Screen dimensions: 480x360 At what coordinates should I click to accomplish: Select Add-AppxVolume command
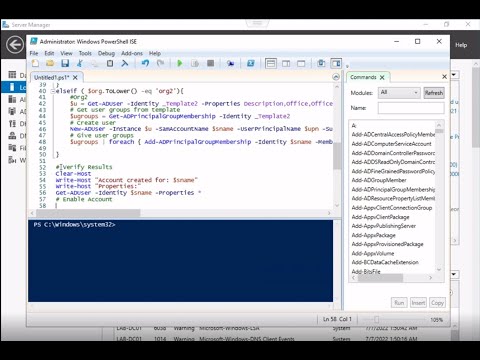[373, 253]
